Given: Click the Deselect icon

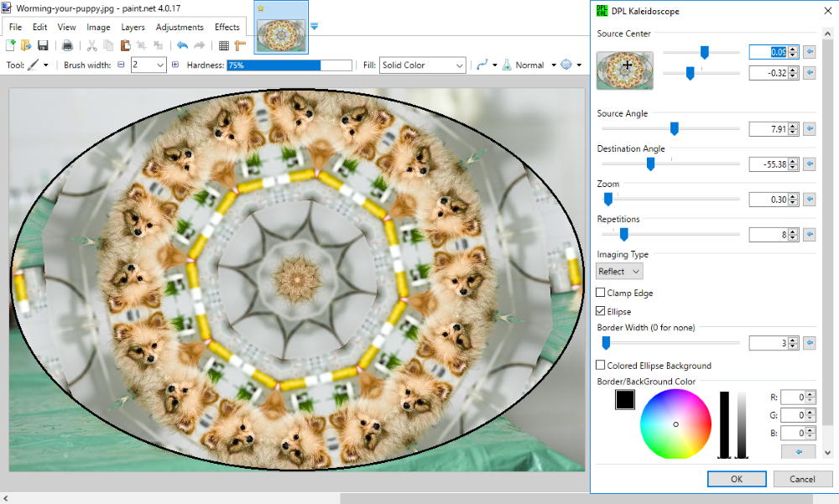Looking at the screenshot, I should click(159, 46).
